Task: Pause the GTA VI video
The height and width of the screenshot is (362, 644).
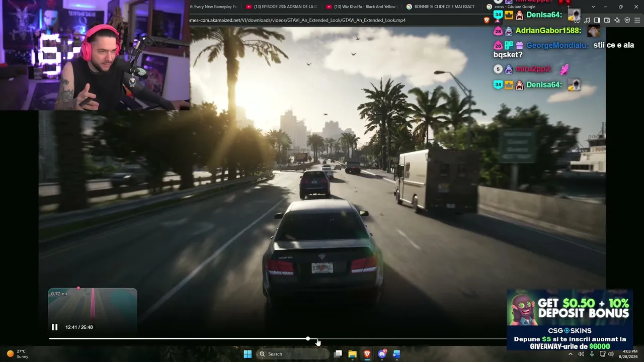Action: point(54,327)
